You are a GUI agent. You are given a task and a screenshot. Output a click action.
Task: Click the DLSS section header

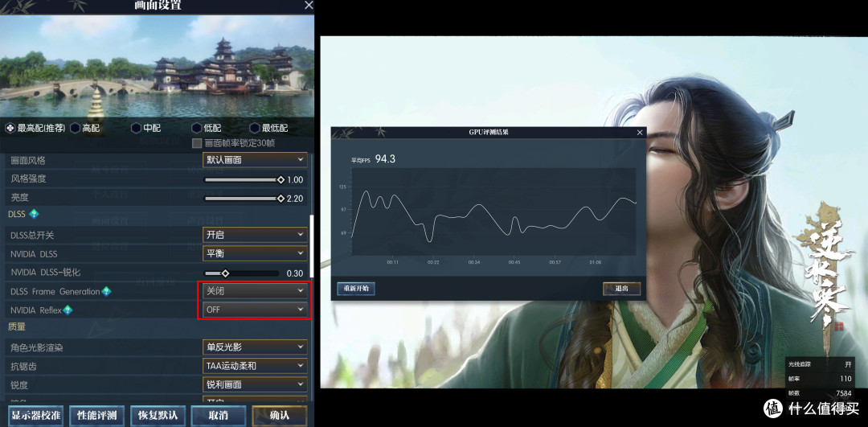[x=18, y=214]
